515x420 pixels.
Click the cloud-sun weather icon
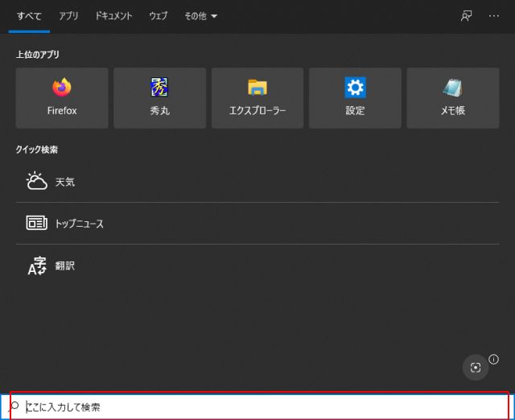pyautogui.click(x=37, y=182)
